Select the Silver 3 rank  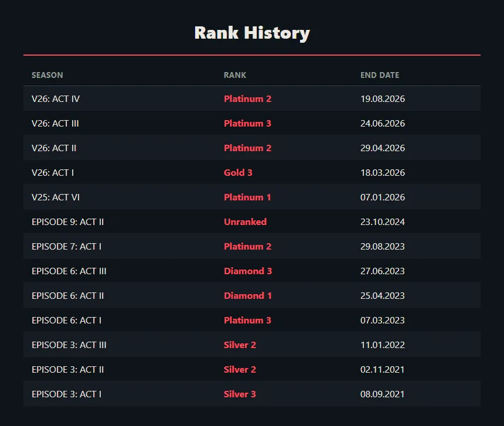[x=240, y=394]
